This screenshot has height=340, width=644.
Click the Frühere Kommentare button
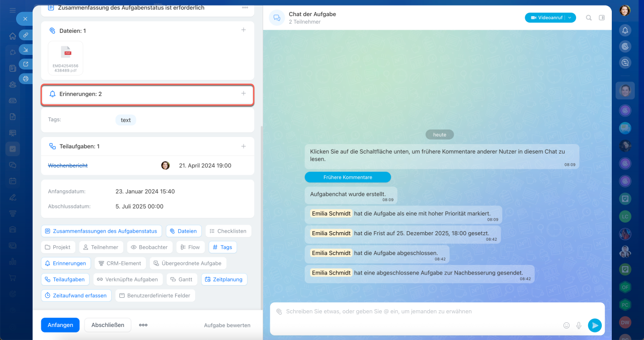coord(348,177)
